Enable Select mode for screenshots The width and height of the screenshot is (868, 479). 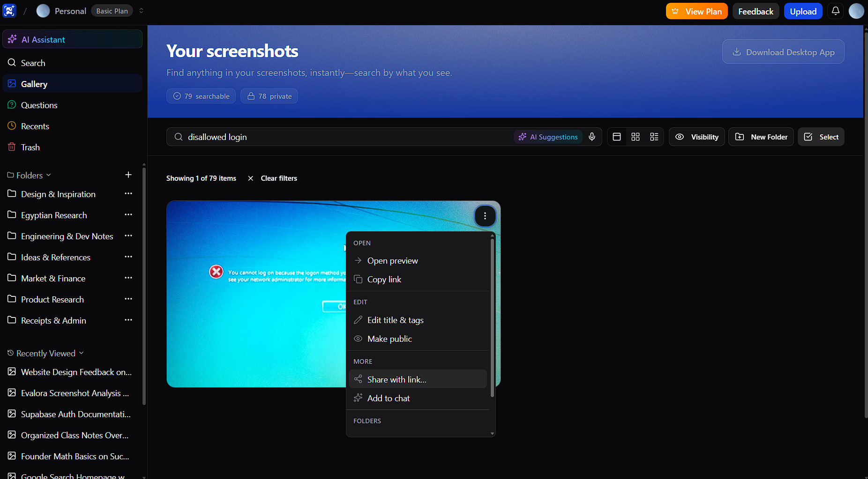[x=821, y=137]
